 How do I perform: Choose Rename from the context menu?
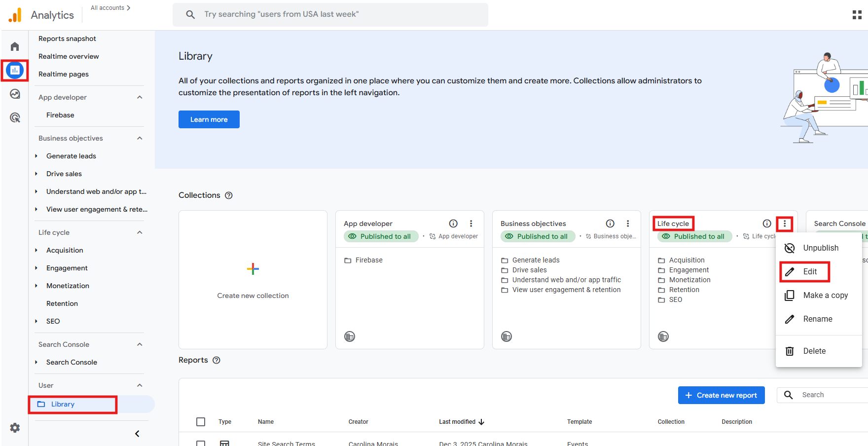coord(819,319)
